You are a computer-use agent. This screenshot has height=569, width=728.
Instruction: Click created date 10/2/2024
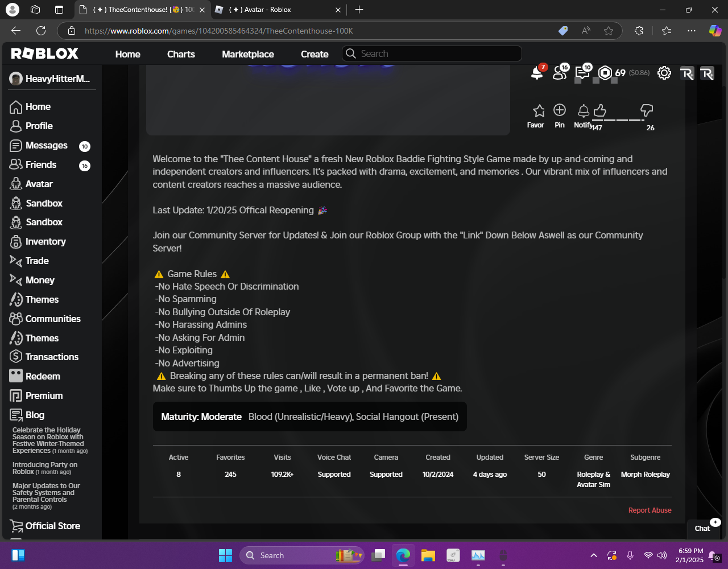pyautogui.click(x=438, y=475)
